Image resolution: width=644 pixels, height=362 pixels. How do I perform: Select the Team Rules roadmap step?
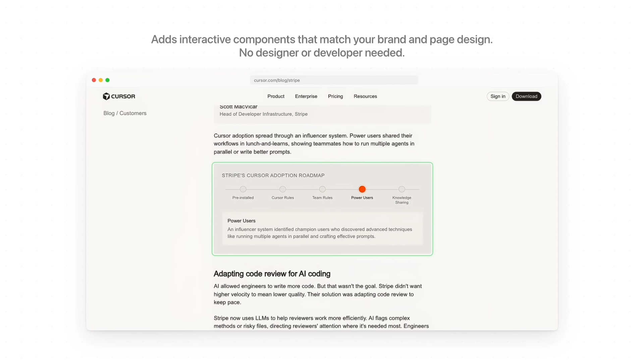pyautogui.click(x=322, y=189)
